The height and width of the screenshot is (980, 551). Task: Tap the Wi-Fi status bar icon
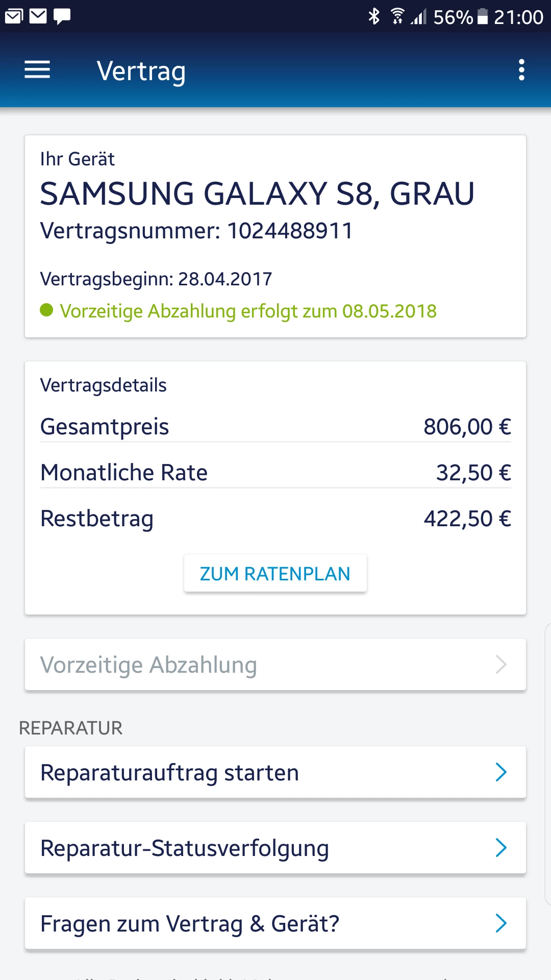[x=397, y=17]
